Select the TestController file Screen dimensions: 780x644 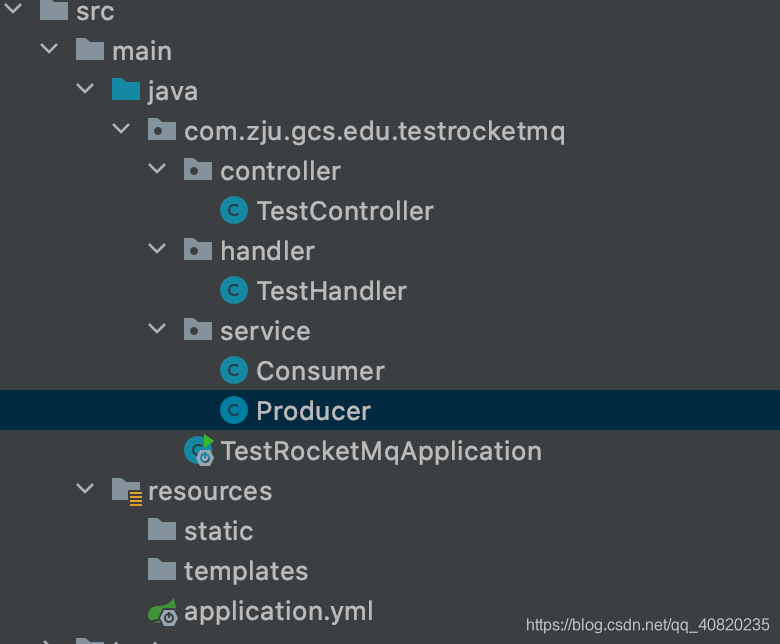tap(344, 211)
